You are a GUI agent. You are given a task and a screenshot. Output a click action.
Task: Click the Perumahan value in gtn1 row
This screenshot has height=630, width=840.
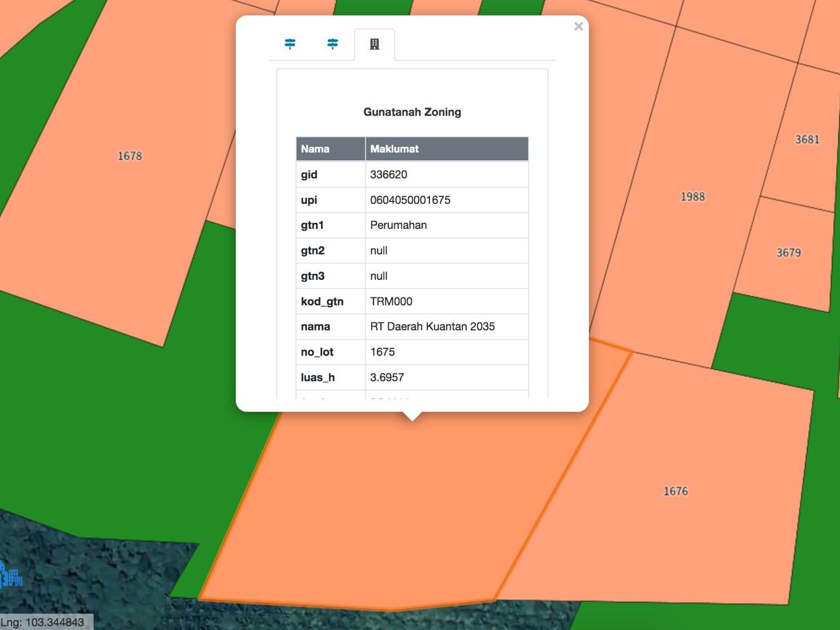[398, 225]
